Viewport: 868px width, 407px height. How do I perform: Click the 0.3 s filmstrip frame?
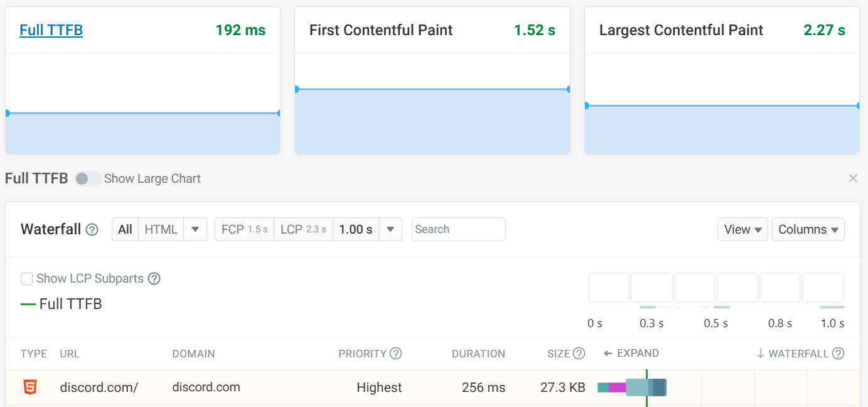pos(651,287)
